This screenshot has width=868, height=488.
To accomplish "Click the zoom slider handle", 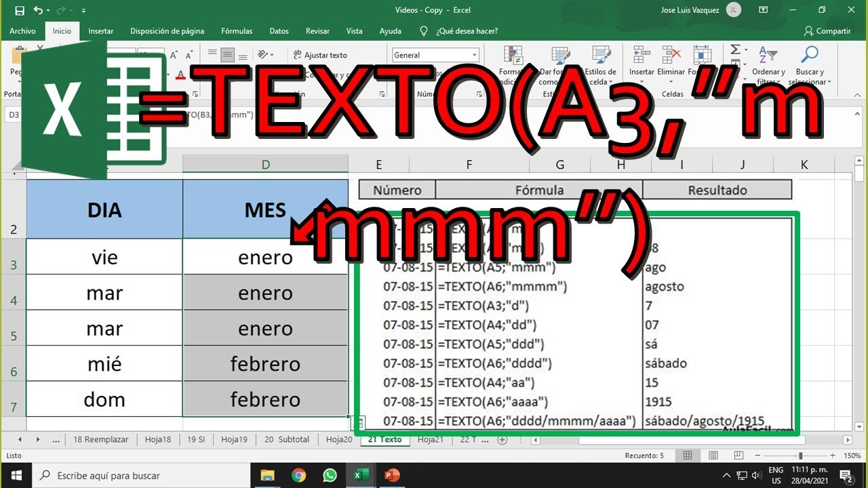I will [801, 456].
